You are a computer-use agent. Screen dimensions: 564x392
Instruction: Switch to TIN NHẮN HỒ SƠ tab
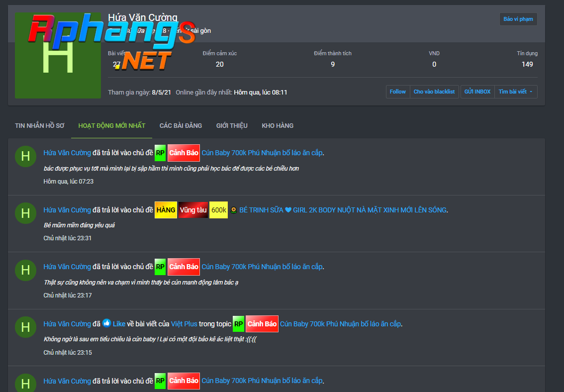click(x=40, y=125)
